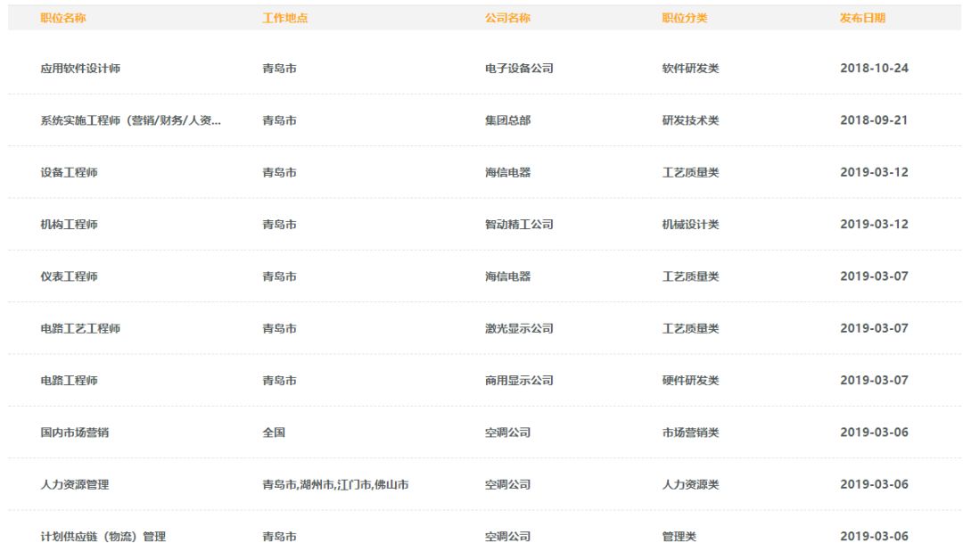
Task: Click the 职位名称 column header
Action: click(x=59, y=16)
